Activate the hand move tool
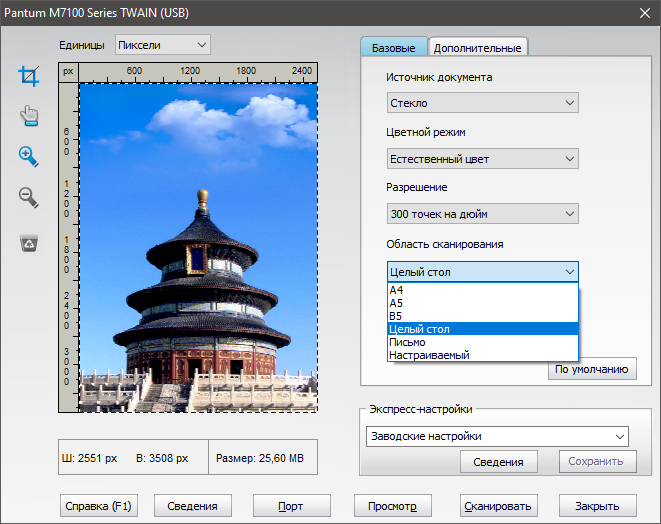 pos(29,116)
